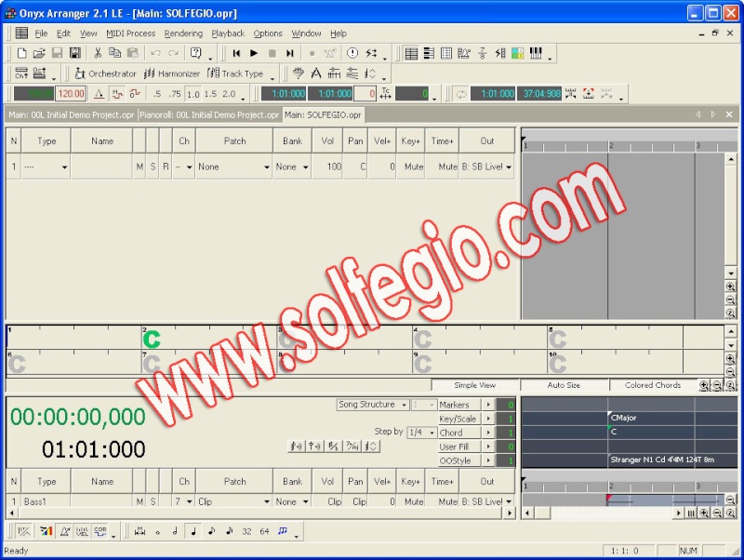Click the Copy icon in toolbar
Screen dimensions: 744x560
114,53
